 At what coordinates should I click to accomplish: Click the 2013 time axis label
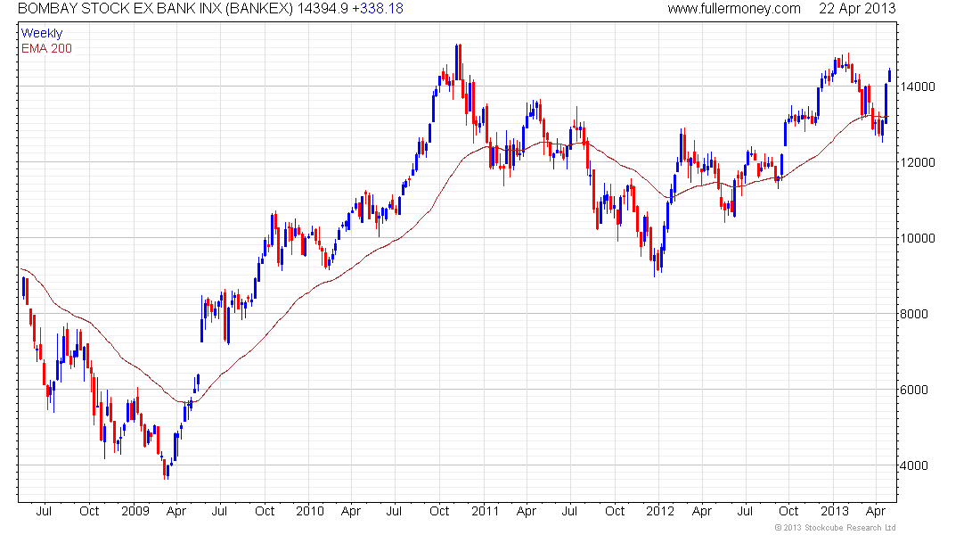click(835, 511)
